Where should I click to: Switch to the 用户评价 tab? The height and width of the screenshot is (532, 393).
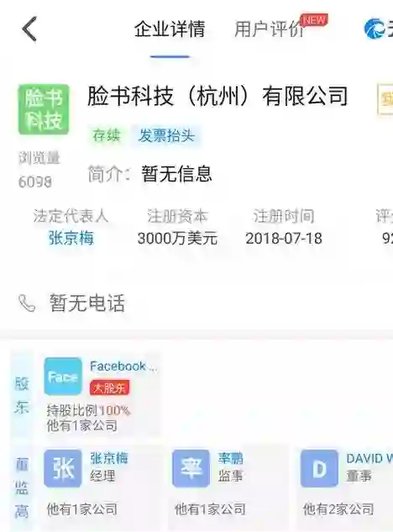(270, 29)
